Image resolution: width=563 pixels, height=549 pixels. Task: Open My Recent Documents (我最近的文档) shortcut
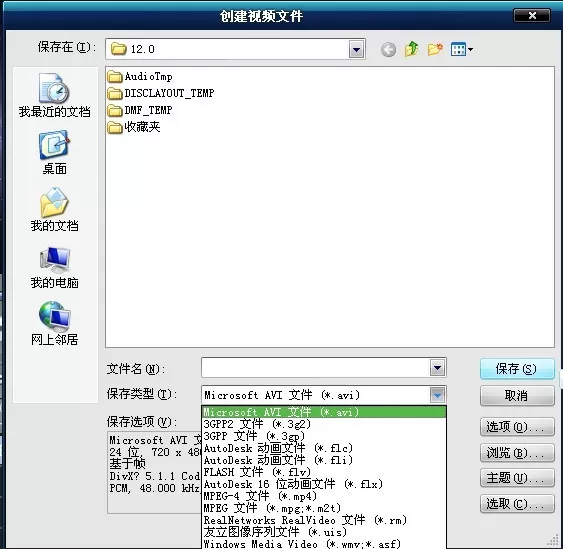click(55, 96)
